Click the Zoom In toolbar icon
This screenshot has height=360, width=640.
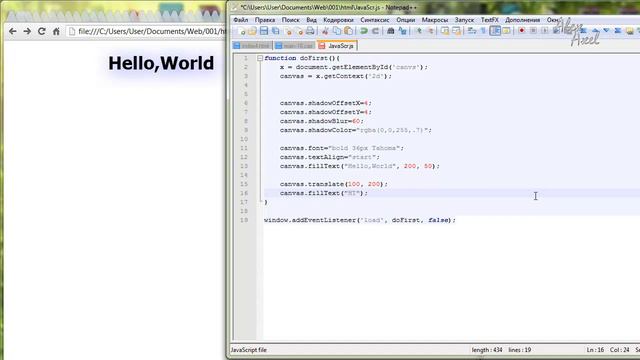(419, 31)
